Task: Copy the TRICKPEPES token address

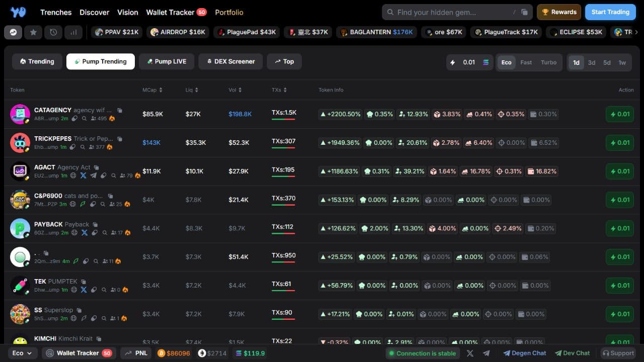Action: (120, 139)
